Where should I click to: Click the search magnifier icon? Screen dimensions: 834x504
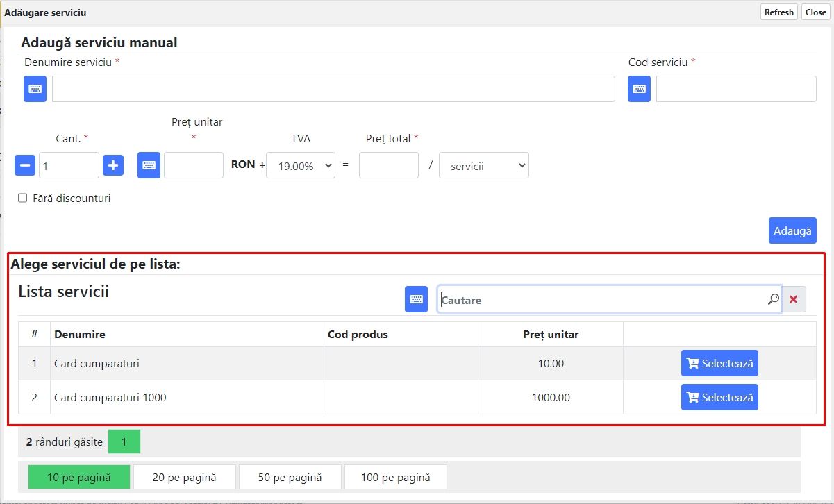coord(773,299)
